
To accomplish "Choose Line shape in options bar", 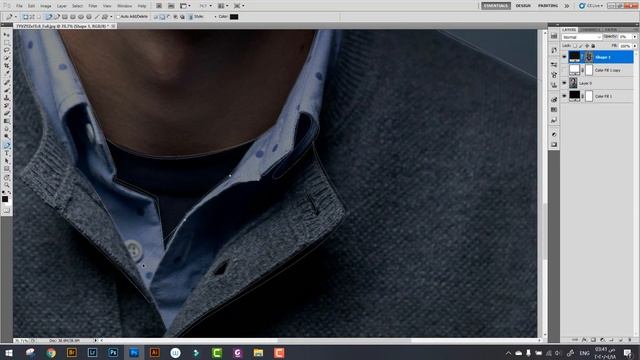I will pyautogui.click(x=97, y=17).
